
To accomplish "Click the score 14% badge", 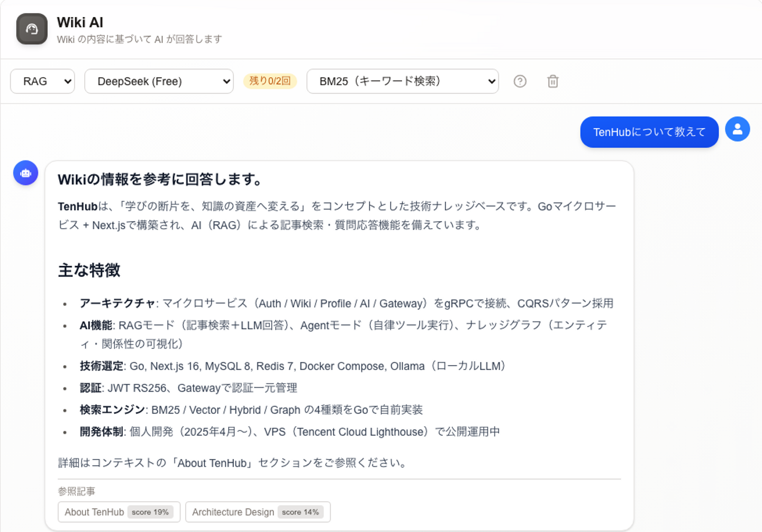I will [300, 512].
